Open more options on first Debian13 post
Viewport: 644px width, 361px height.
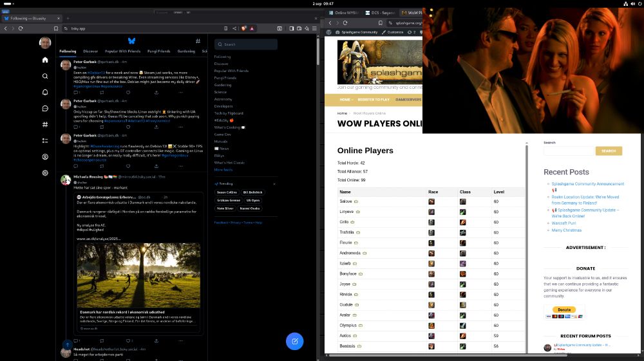click(181, 92)
